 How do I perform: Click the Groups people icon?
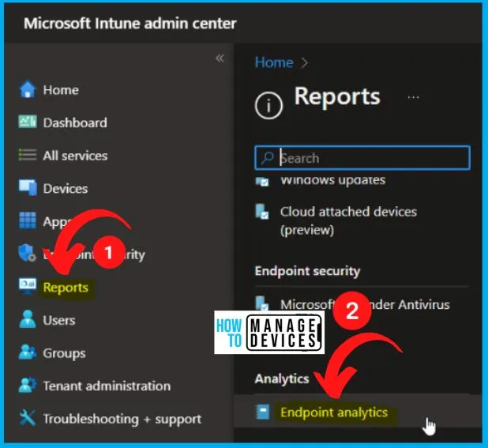[28, 352]
